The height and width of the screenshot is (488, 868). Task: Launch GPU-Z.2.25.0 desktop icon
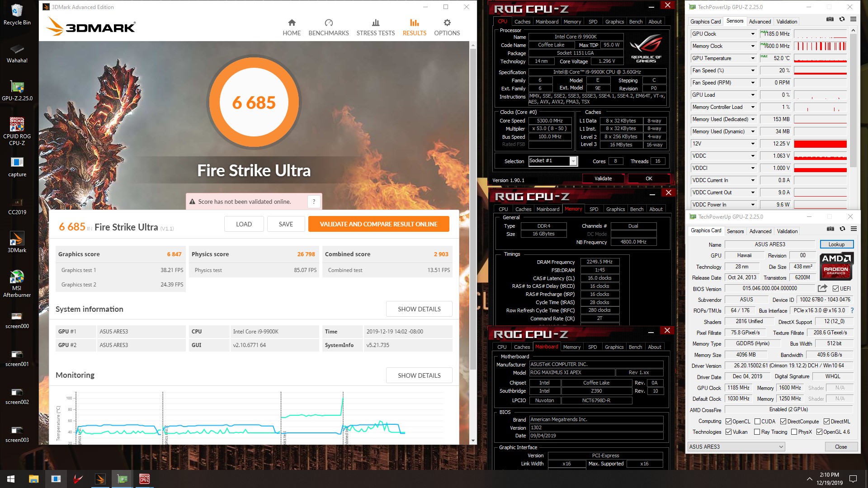pyautogui.click(x=17, y=90)
